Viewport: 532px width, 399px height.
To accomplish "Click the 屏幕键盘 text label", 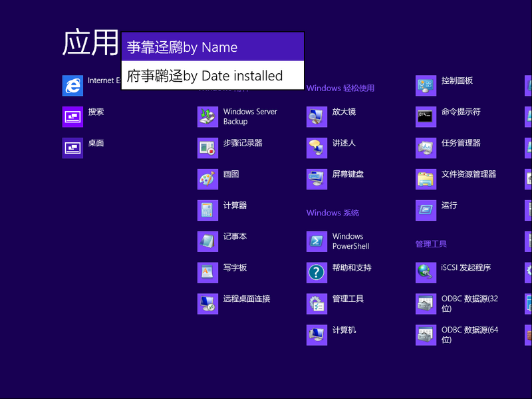I will pos(348,174).
